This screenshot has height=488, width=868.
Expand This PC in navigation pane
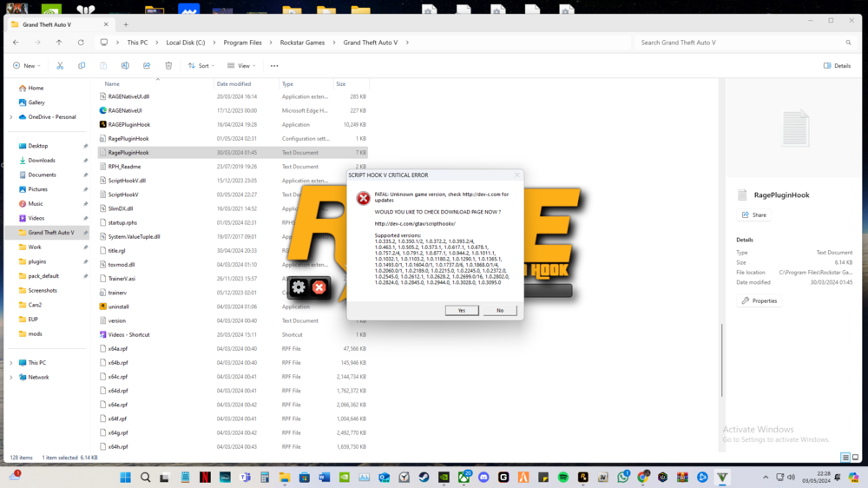click(x=11, y=363)
